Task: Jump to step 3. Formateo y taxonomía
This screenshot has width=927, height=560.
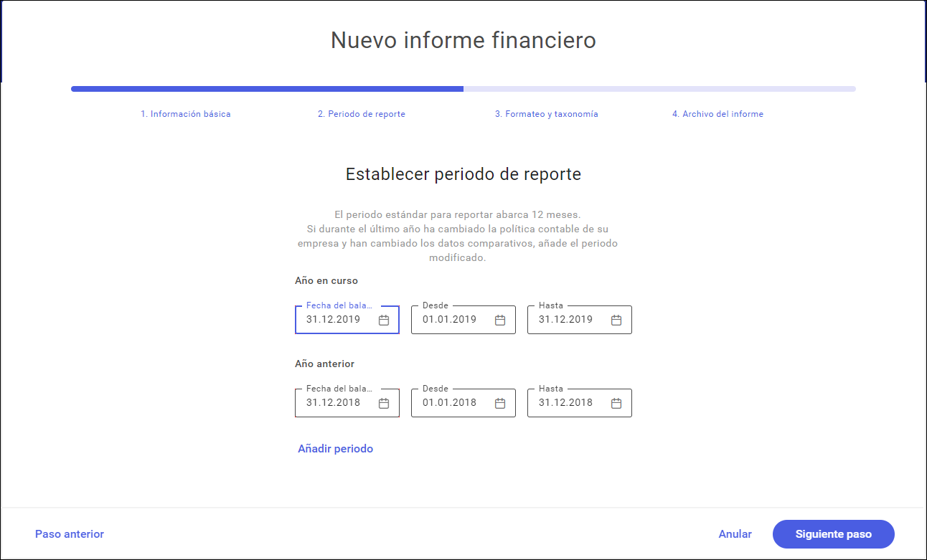Action: (x=546, y=114)
